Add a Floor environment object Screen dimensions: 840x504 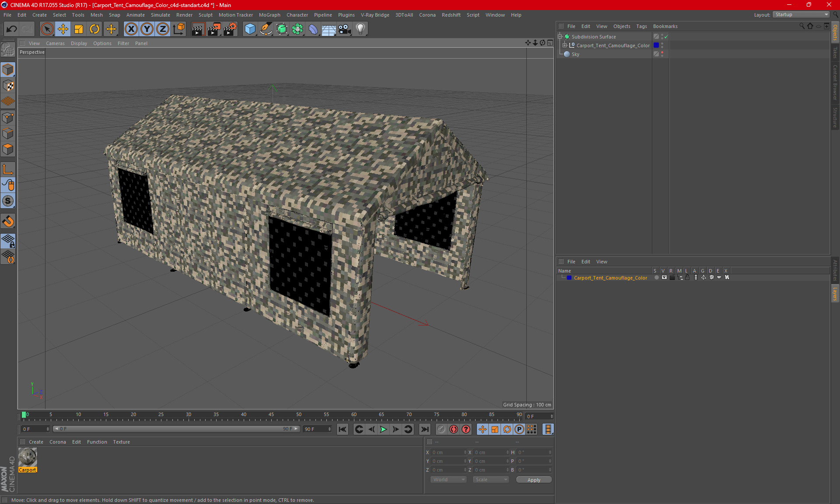(329, 29)
